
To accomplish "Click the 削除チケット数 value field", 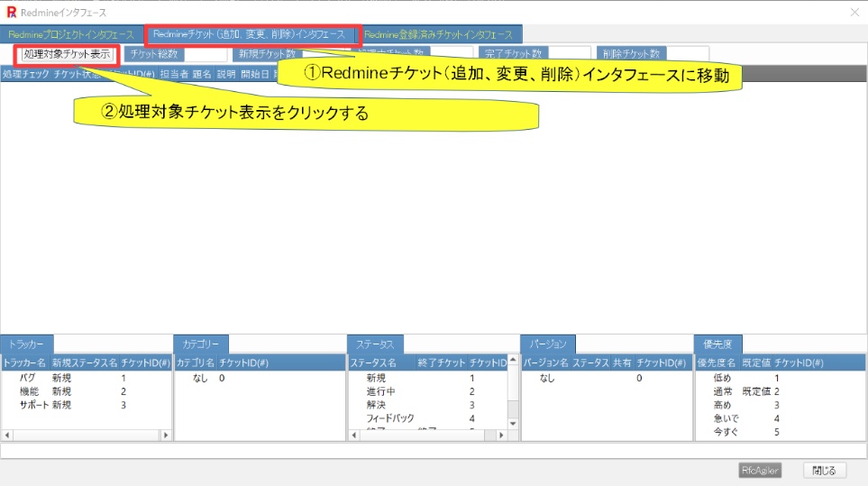I will [687, 54].
